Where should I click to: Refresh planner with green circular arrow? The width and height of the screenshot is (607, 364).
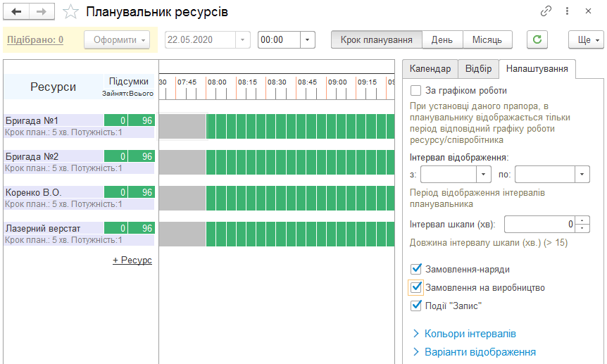[537, 39]
